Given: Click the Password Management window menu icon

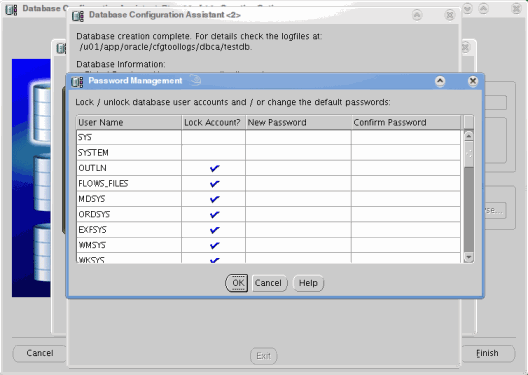Looking at the screenshot, I should [x=77, y=81].
